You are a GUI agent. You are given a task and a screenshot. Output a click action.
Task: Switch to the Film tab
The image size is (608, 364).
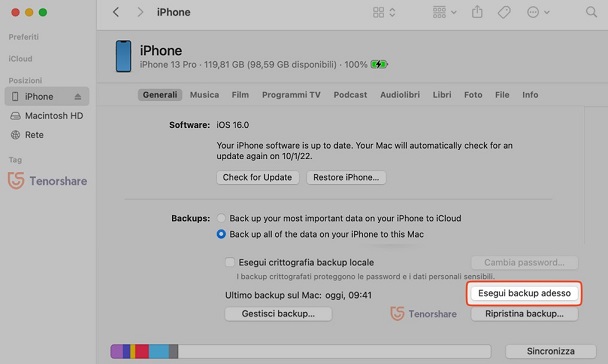(x=240, y=95)
